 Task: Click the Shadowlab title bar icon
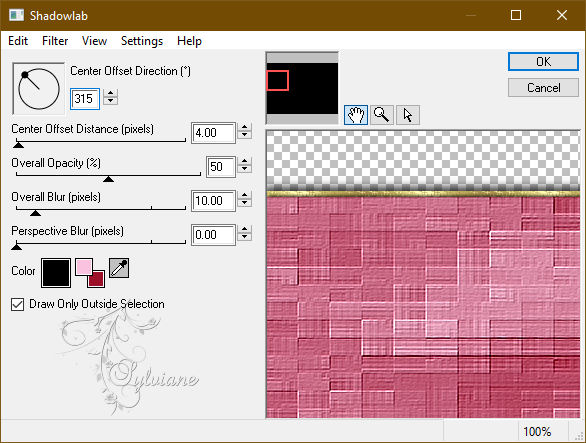tap(16, 15)
